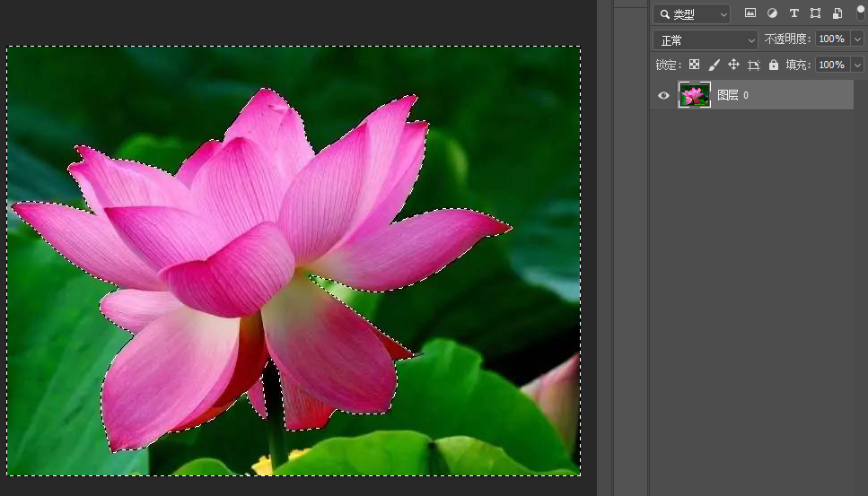Expand the 填充 fill slider arrow
Screen dimensions: 868x496
coord(857,65)
